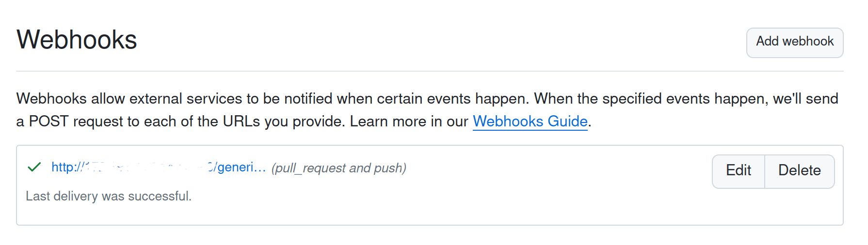Click the green checkmark delivery status icon
The width and height of the screenshot is (868, 245).
point(34,167)
